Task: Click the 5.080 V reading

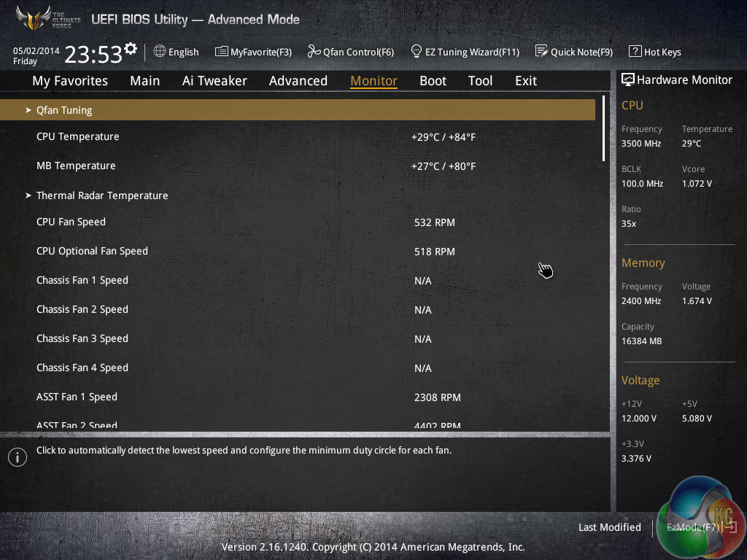Action: (x=697, y=418)
